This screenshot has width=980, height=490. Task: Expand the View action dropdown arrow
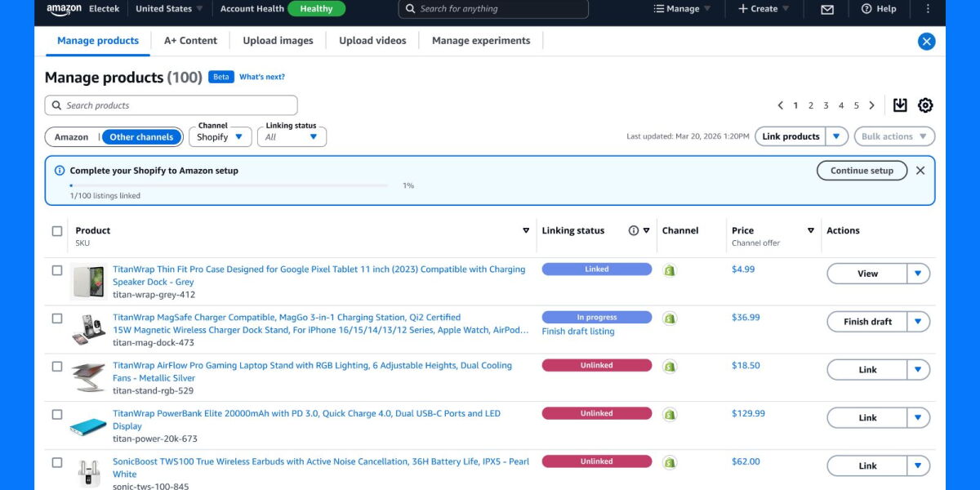tap(919, 274)
